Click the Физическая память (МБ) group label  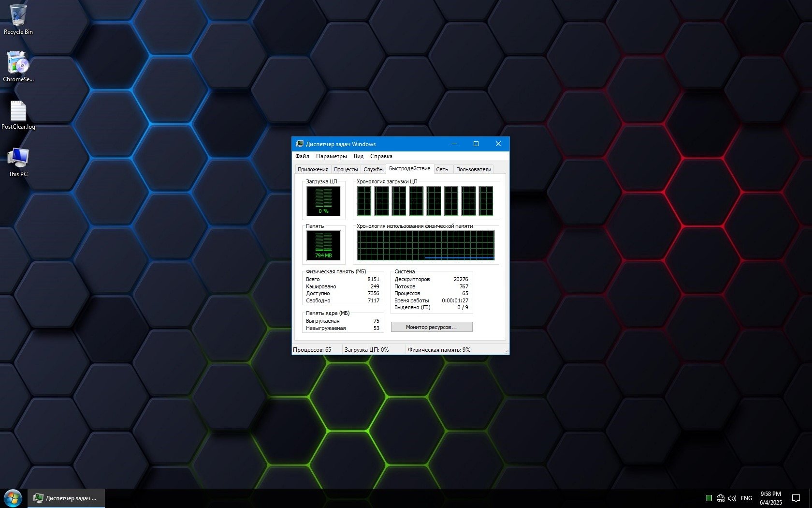click(x=336, y=271)
